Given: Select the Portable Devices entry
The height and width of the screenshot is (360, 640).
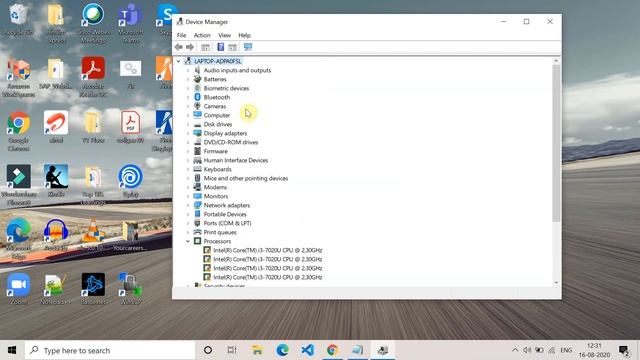Looking at the screenshot, I should (x=225, y=214).
